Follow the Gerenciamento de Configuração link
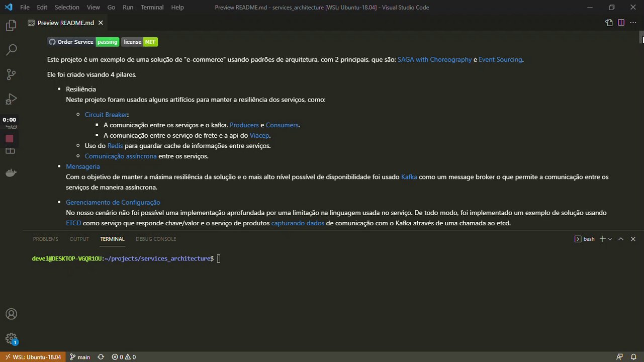This screenshot has height=362, width=644. 113,202
